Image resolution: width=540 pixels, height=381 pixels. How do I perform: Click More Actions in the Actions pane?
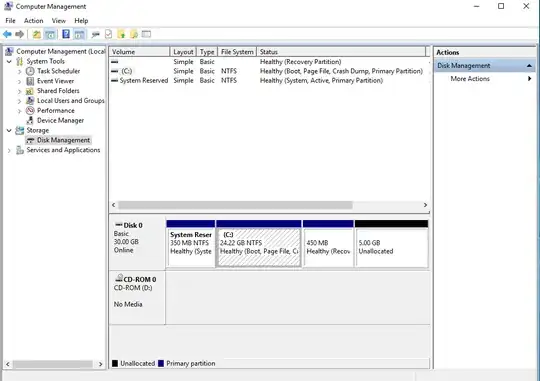pos(470,79)
